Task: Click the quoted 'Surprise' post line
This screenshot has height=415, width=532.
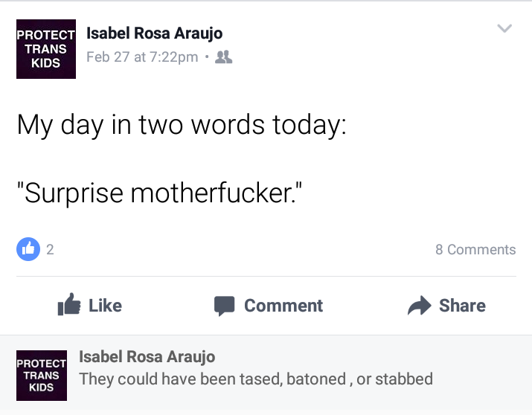Action: coord(159,193)
